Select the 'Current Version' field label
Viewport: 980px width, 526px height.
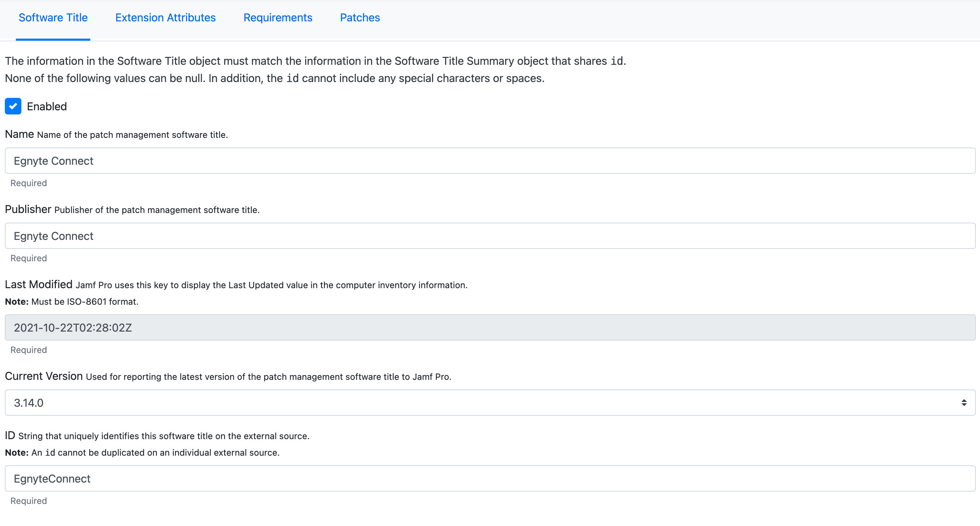point(44,376)
